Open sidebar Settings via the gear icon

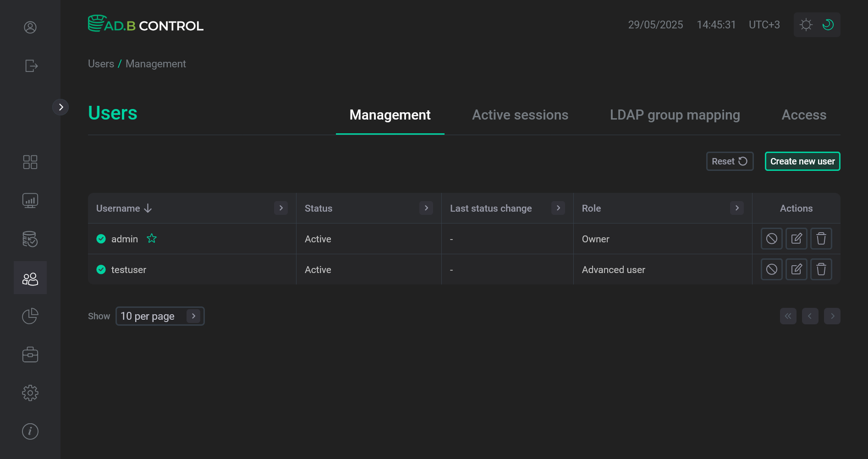(30, 393)
